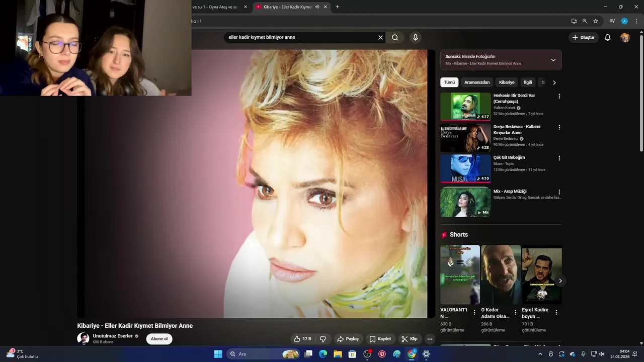The height and width of the screenshot is (362, 644).
Task: Like the video with 17 B thumbs up
Action: tap(302, 339)
